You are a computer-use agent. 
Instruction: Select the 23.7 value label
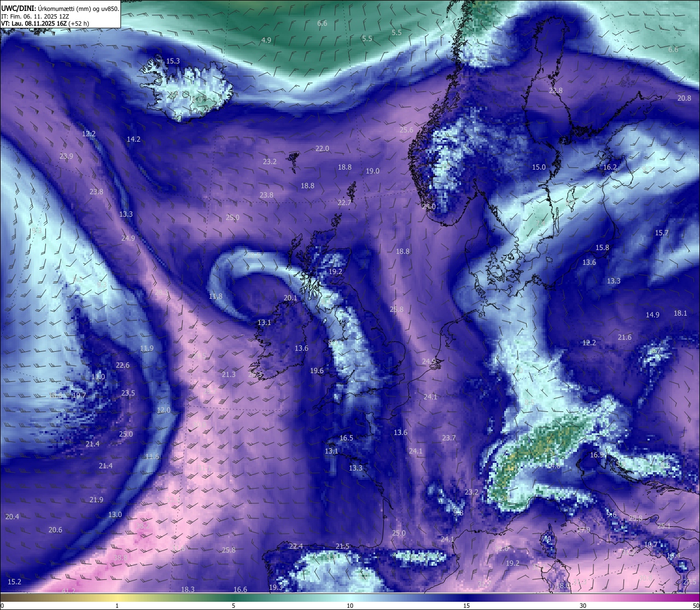point(449,438)
